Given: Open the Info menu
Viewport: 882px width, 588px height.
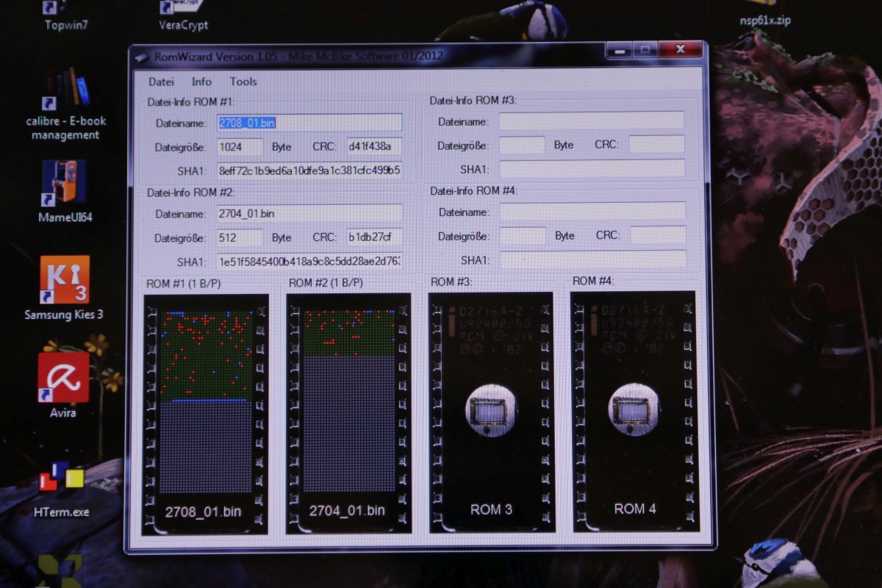Looking at the screenshot, I should coord(201,82).
